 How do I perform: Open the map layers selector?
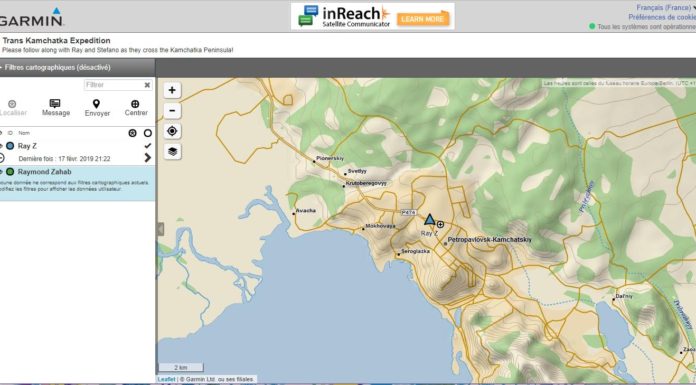tap(172, 151)
